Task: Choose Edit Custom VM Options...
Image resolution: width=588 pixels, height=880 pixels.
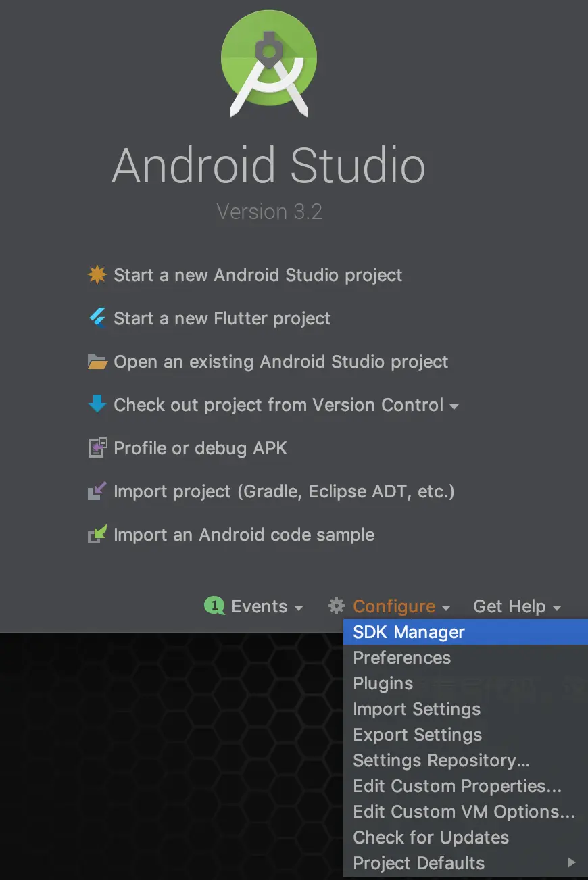Action: pos(466,812)
